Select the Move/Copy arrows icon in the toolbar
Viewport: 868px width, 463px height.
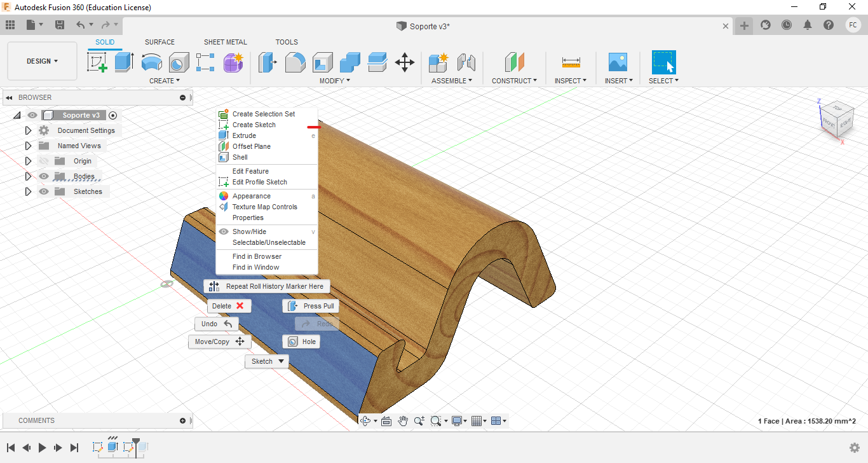[405, 62]
